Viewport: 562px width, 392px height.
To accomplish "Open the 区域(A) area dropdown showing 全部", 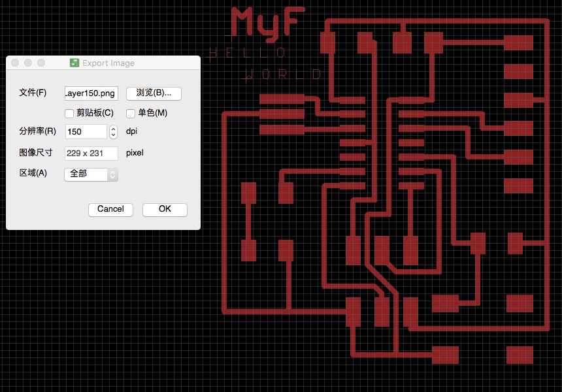I will point(91,174).
